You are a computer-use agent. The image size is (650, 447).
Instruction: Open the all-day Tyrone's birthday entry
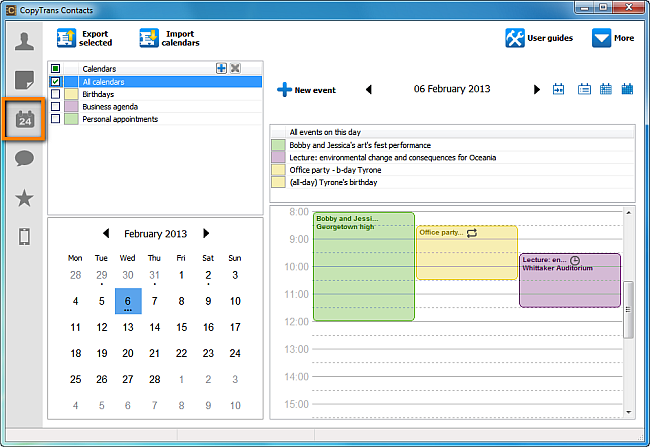point(452,182)
